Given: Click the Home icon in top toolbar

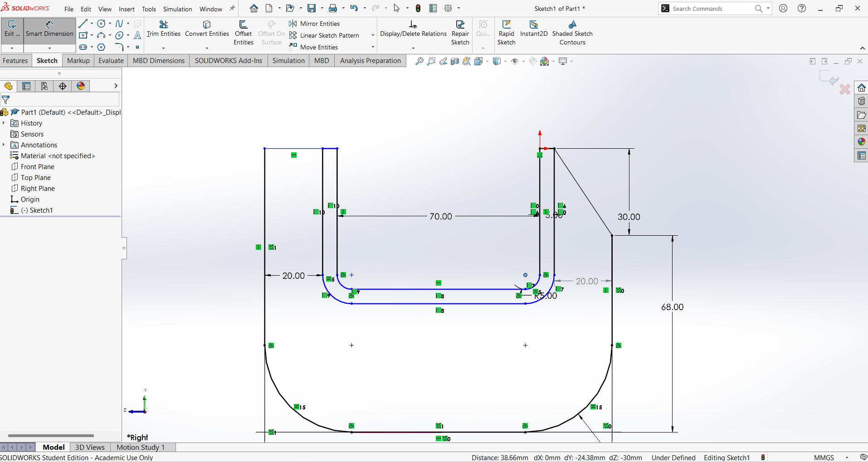Looking at the screenshot, I should 254,8.
